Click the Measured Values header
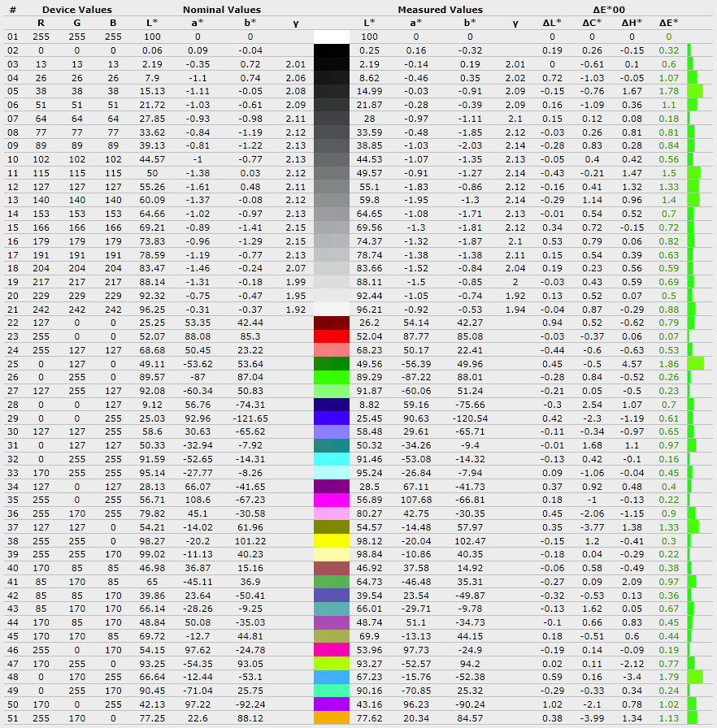The image size is (717, 728). click(440, 10)
